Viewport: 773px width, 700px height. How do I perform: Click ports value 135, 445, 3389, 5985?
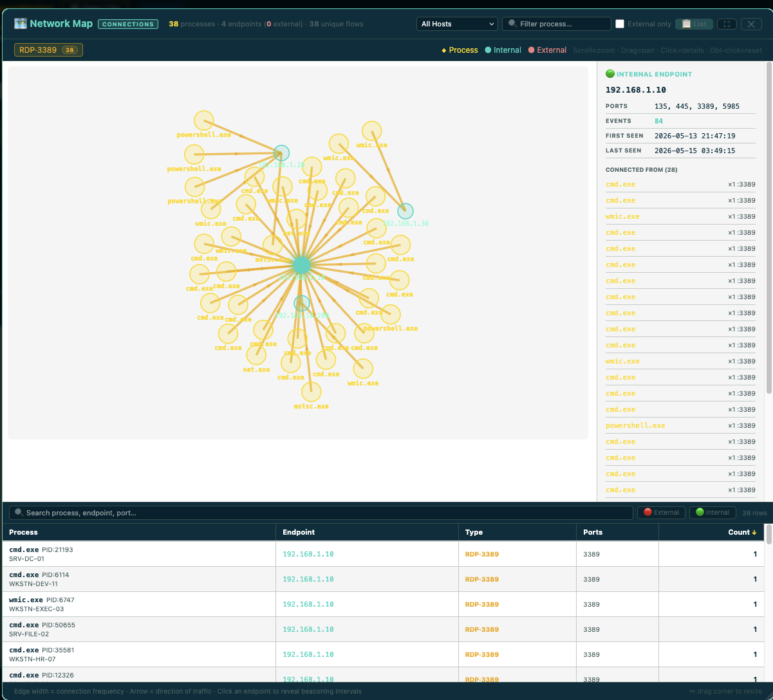pos(697,106)
